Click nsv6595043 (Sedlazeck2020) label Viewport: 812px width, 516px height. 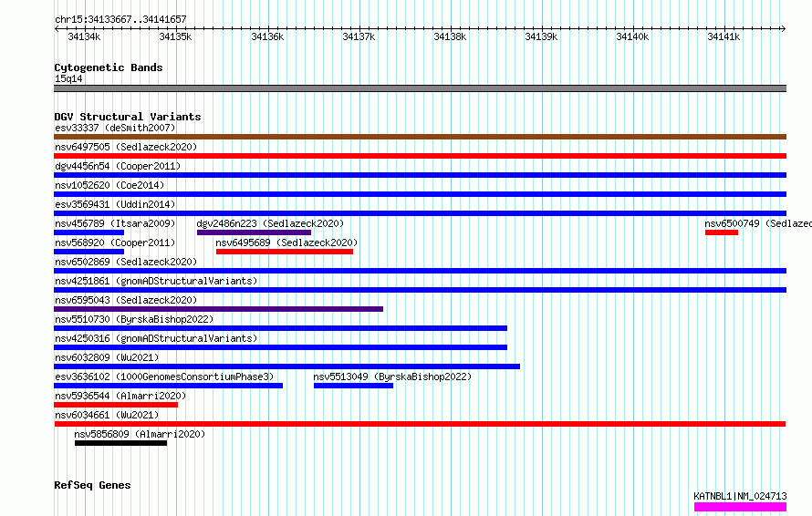point(126,300)
